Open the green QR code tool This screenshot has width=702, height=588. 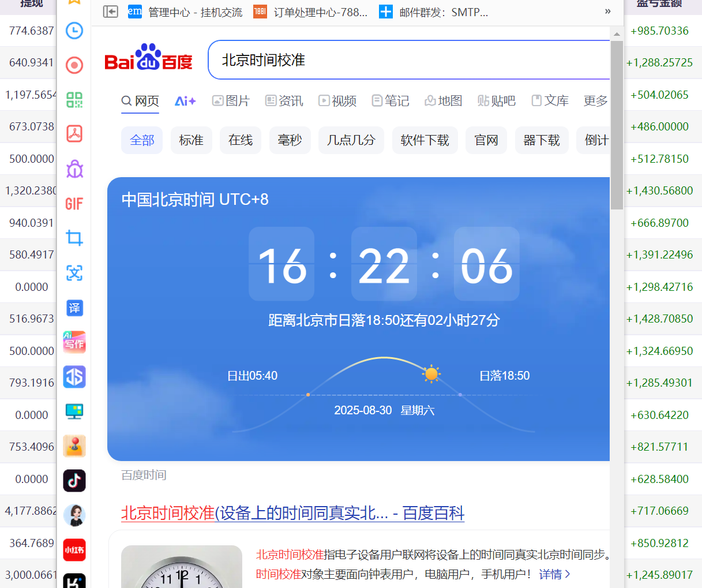[74, 99]
